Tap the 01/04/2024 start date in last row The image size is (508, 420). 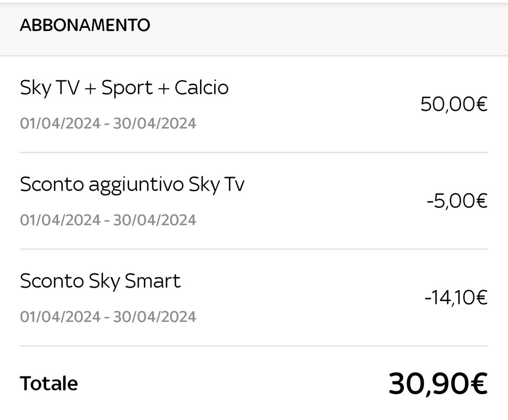(x=60, y=317)
